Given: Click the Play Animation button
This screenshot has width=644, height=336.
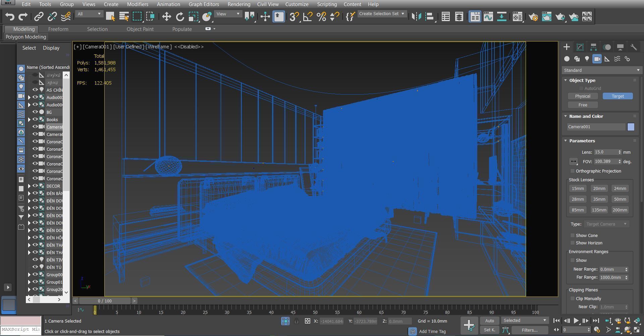Looking at the screenshot, I should 576,321.
